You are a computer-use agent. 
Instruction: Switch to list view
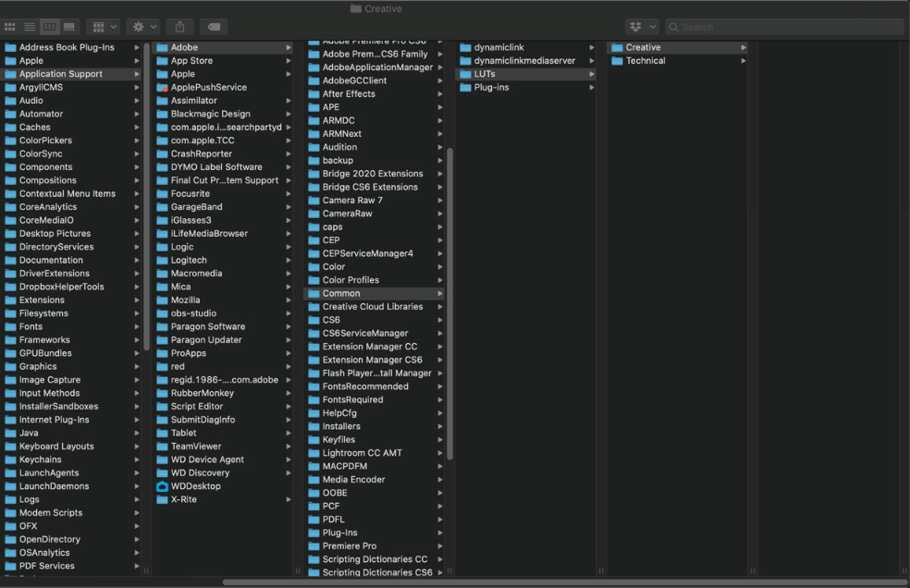(x=30, y=26)
